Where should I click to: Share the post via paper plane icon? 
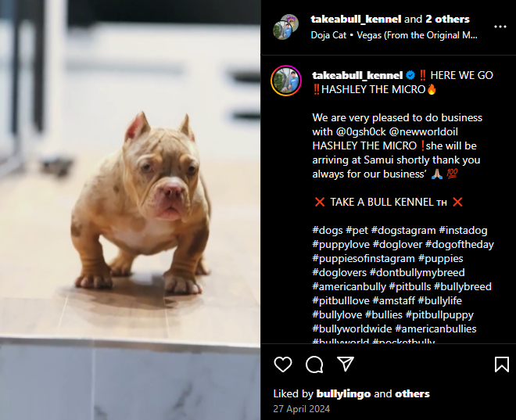[346, 364]
